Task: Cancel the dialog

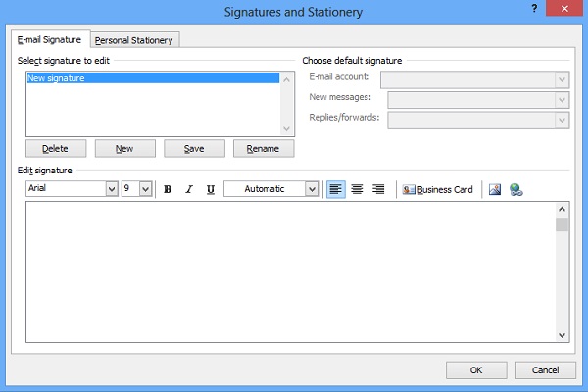Action: 545,370
